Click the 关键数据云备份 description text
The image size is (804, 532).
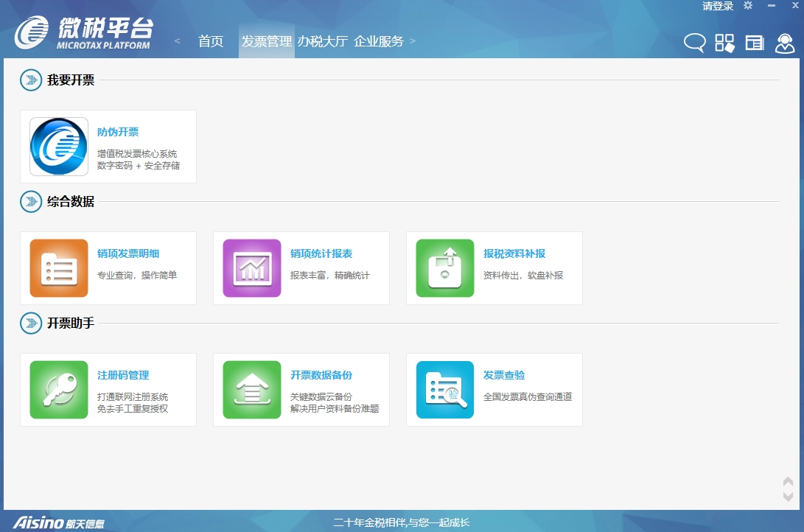[x=321, y=396]
